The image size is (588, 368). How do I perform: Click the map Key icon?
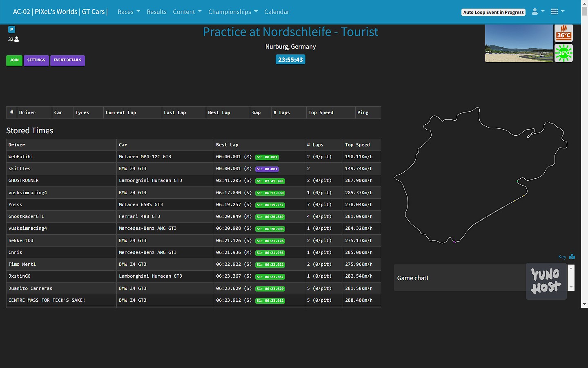coord(572,257)
